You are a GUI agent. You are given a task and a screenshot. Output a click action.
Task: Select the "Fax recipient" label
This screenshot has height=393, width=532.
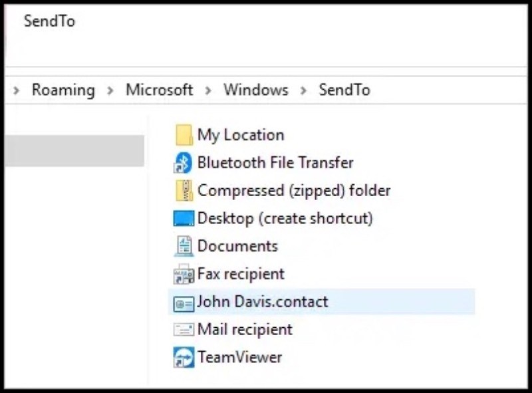pos(241,274)
